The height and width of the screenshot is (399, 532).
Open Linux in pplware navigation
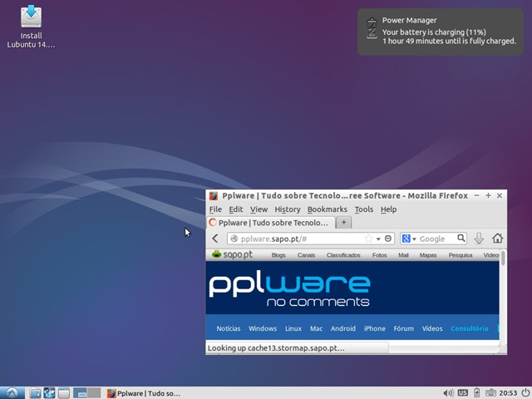click(x=293, y=328)
